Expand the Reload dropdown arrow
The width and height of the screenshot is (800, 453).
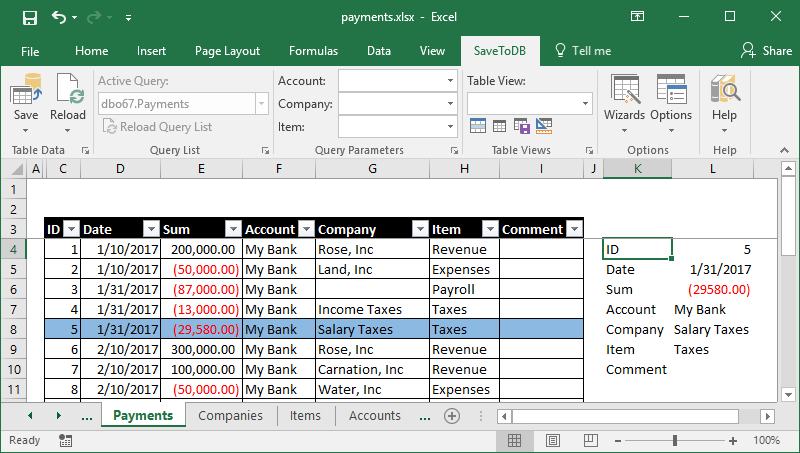click(67, 131)
